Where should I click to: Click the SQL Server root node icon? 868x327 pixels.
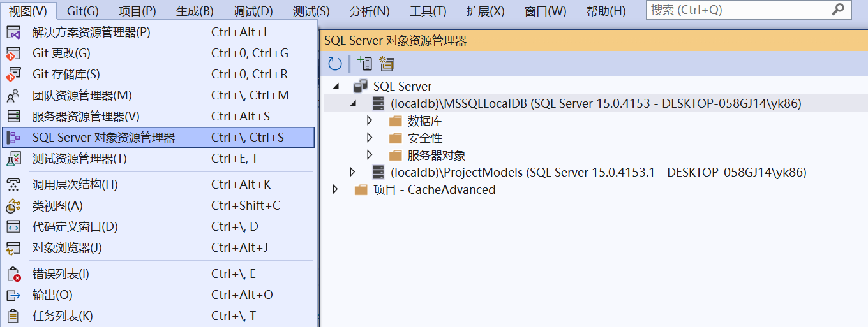pyautogui.click(x=361, y=86)
